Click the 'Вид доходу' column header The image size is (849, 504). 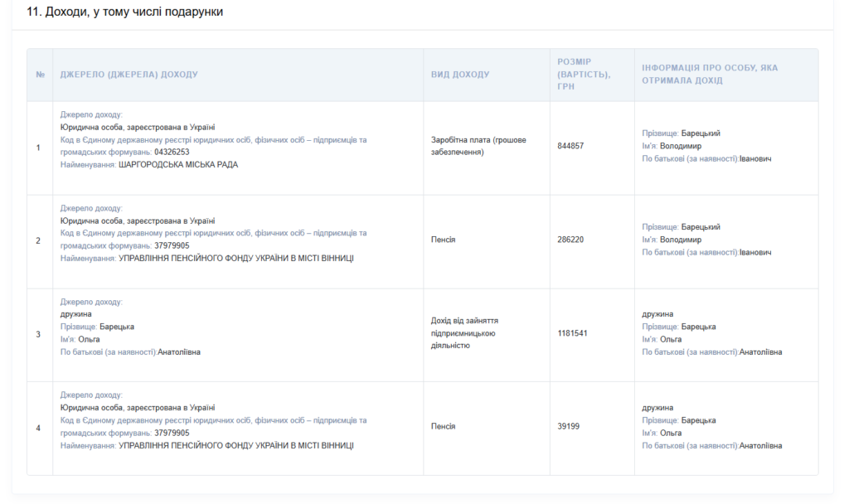(x=460, y=75)
